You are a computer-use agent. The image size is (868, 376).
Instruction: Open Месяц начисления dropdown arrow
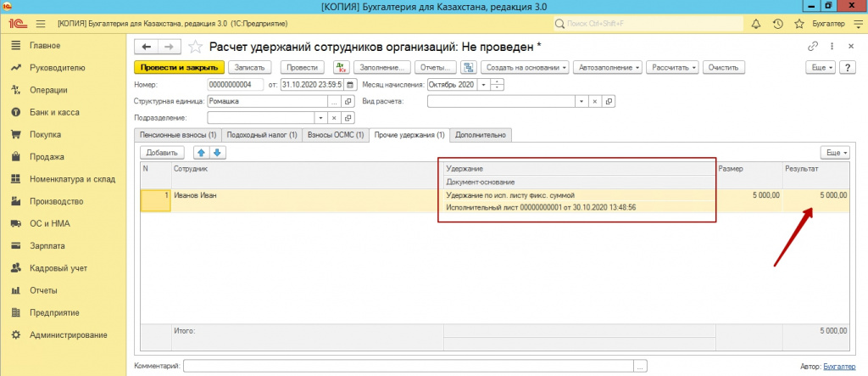point(484,85)
